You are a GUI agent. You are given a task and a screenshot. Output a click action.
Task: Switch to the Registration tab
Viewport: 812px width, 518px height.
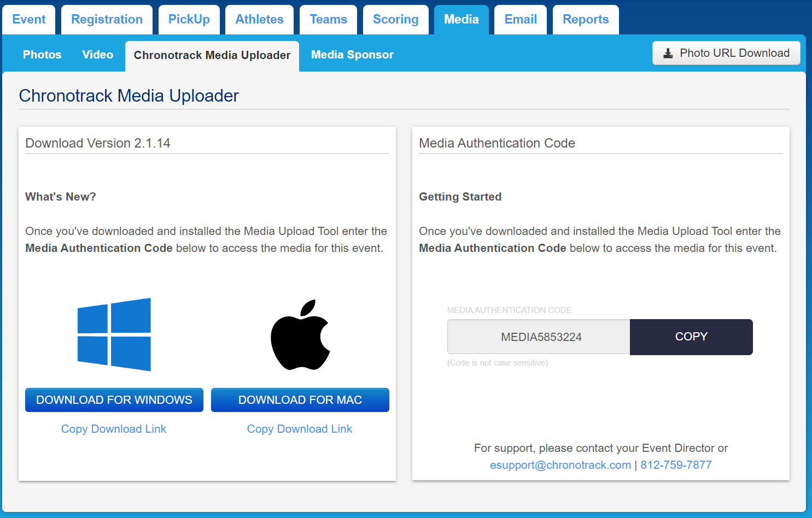107,20
